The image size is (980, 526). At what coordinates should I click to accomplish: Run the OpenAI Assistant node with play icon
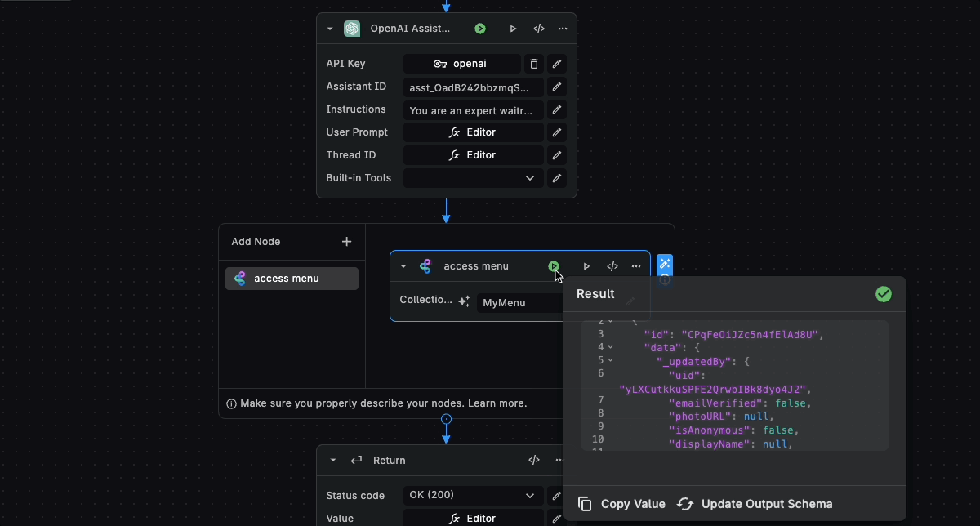pyautogui.click(x=513, y=29)
